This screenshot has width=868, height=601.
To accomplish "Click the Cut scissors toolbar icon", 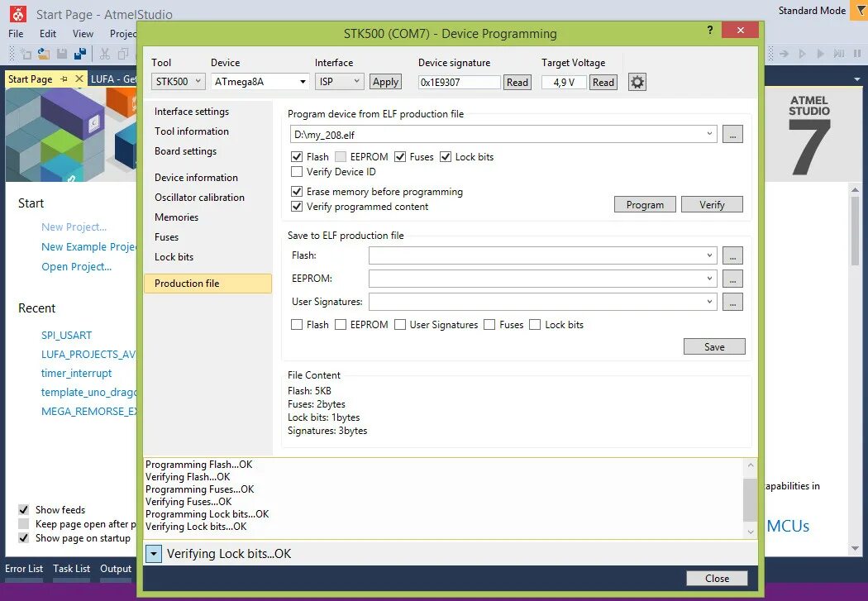I will [105, 54].
